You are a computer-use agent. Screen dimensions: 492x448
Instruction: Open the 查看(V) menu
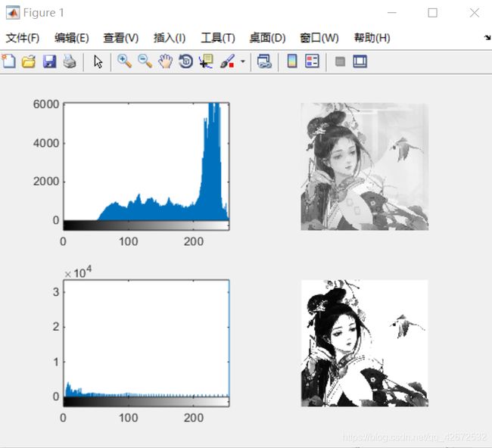pos(121,38)
